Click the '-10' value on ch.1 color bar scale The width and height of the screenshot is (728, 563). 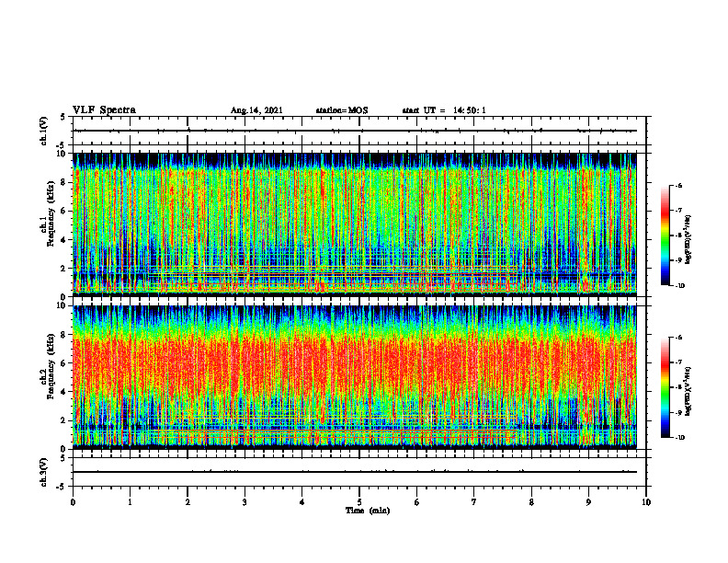pos(679,286)
